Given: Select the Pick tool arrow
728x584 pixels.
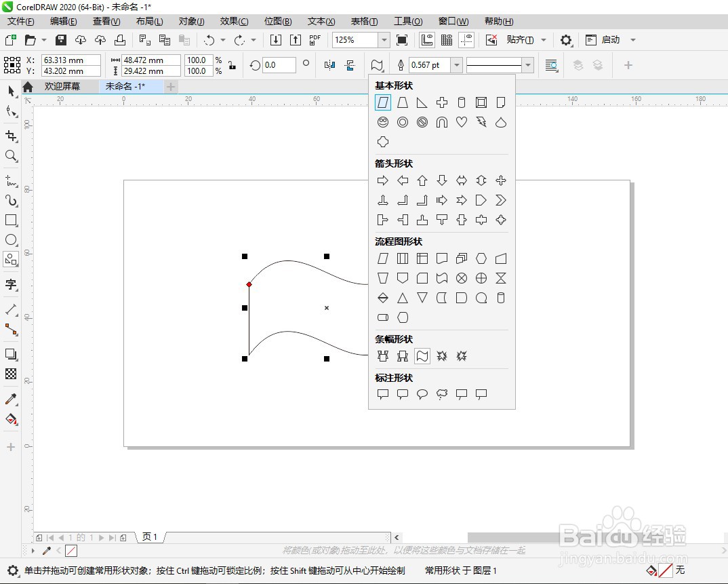Looking at the screenshot, I should click(11, 91).
